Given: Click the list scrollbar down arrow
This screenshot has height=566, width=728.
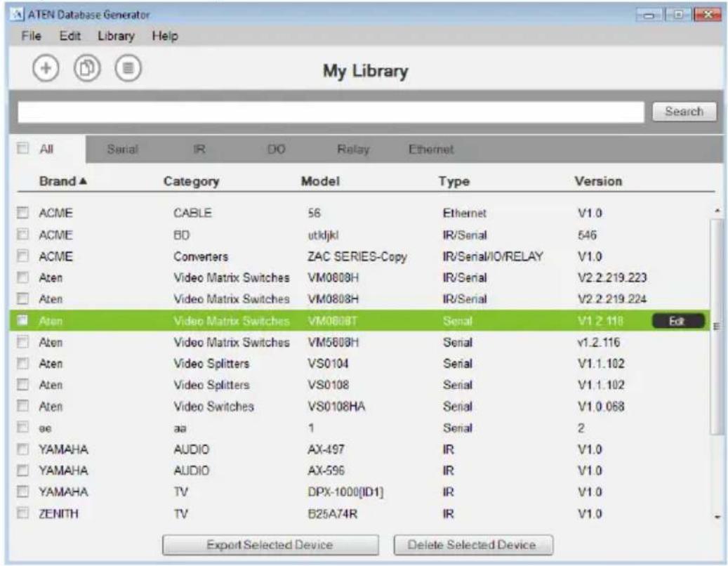Looking at the screenshot, I should click(717, 516).
